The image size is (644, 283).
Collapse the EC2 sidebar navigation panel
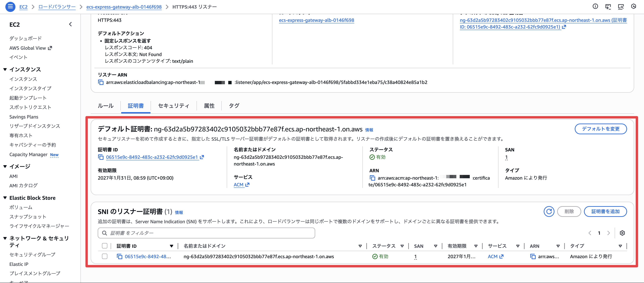(70, 24)
